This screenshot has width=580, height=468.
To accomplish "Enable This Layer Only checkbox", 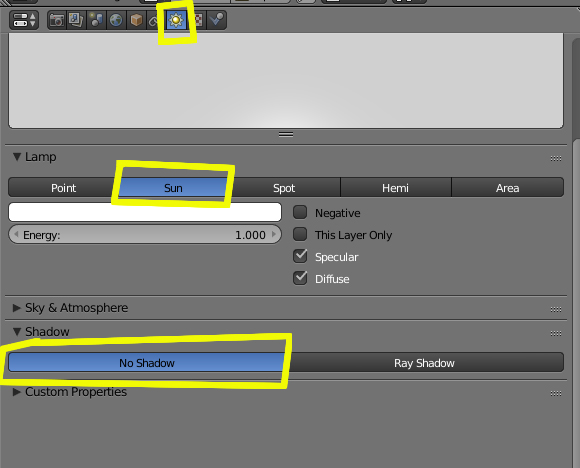I will [300, 234].
